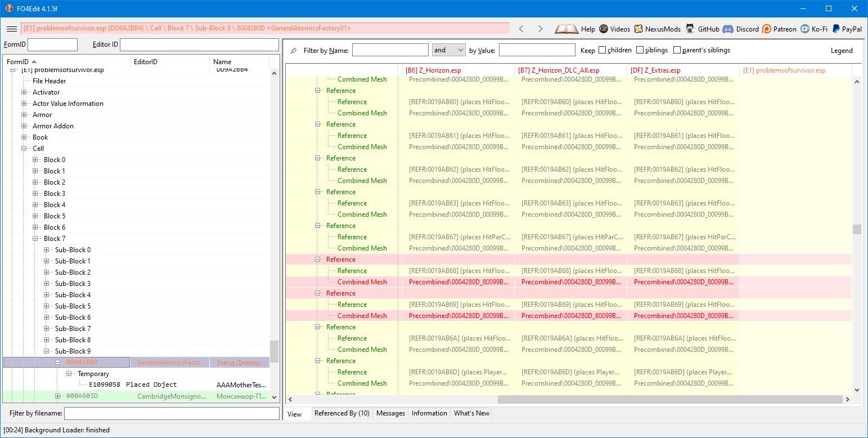Open the Videos link icon
This screenshot has width=868, height=438.
[604, 29]
